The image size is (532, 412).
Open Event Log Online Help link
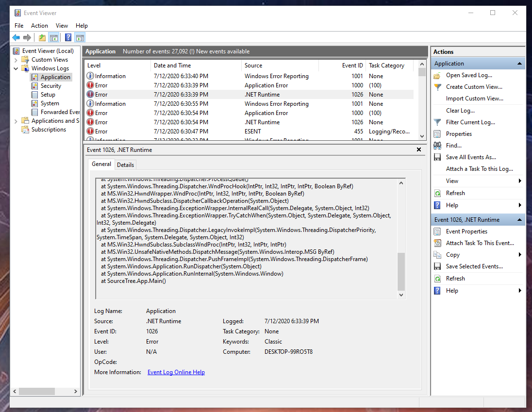(x=176, y=372)
